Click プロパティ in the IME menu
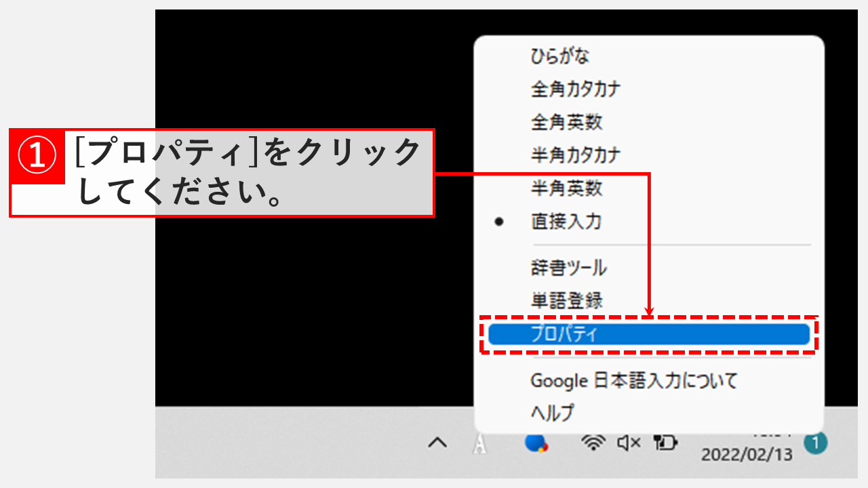 (649, 334)
